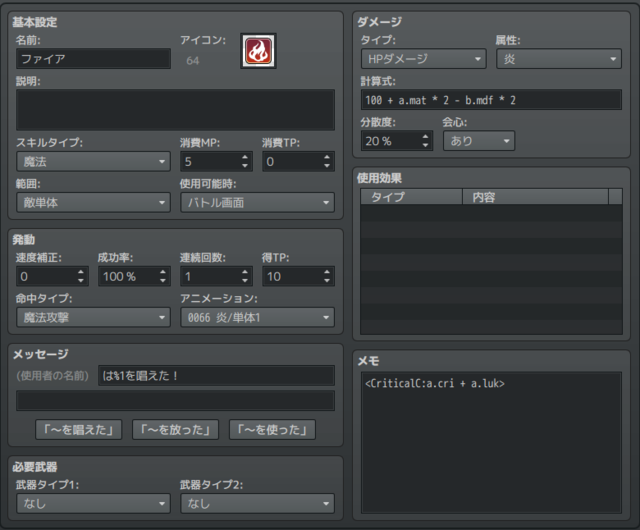Open the 範囲 dropdown showing 敵単体
The width and height of the screenshot is (640, 530).
pyautogui.click(x=93, y=203)
